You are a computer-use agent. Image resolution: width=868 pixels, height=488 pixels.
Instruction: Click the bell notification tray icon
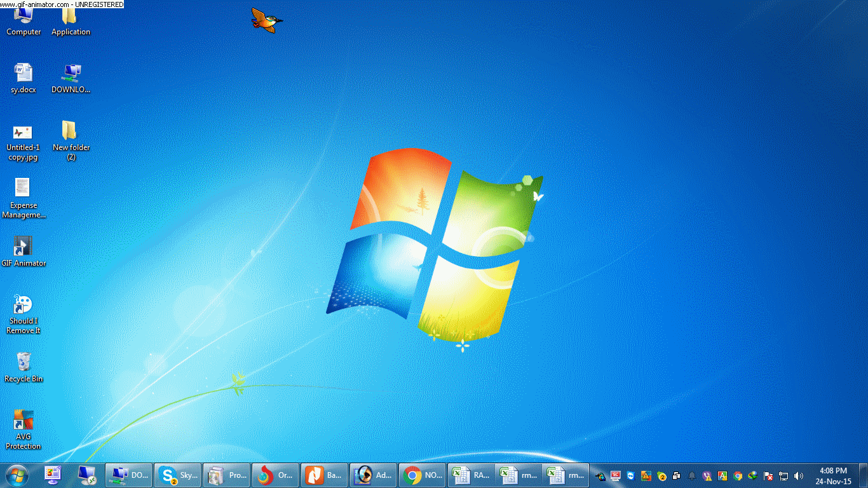click(x=692, y=476)
